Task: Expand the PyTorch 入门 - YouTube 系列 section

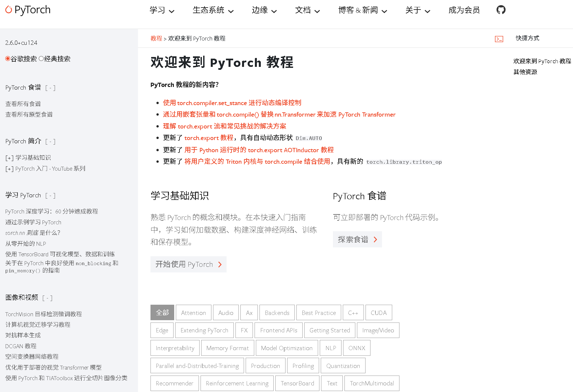Action: pyautogui.click(x=9, y=168)
